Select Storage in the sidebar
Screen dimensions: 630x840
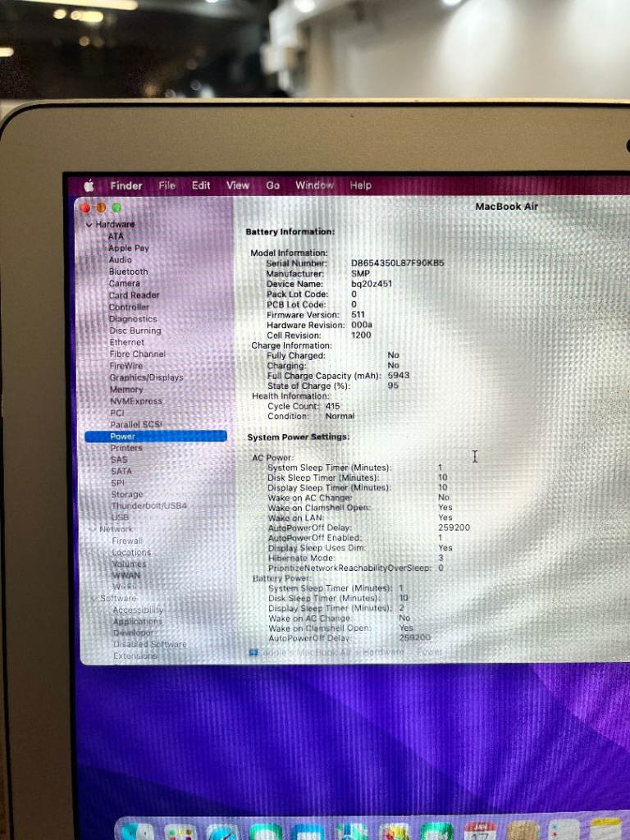click(127, 495)
